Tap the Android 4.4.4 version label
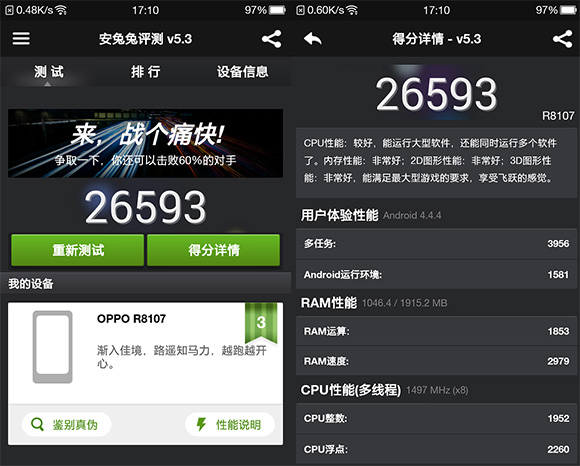The width and height of the screenshot is (580, 466). click(x=412, y=216)
